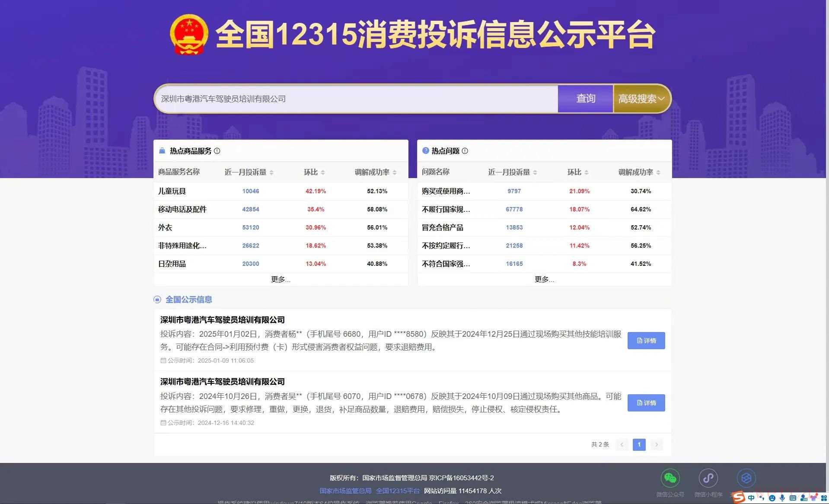Click the national emblem logo

189,35
